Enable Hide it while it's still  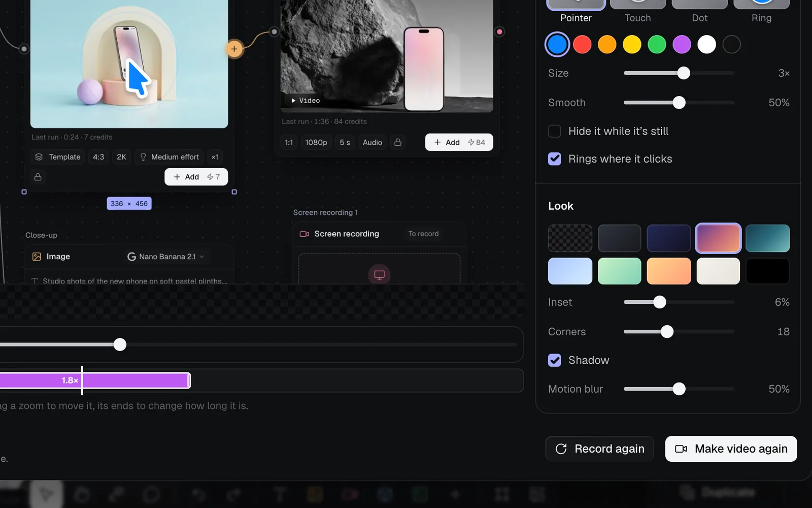[555, 131]
